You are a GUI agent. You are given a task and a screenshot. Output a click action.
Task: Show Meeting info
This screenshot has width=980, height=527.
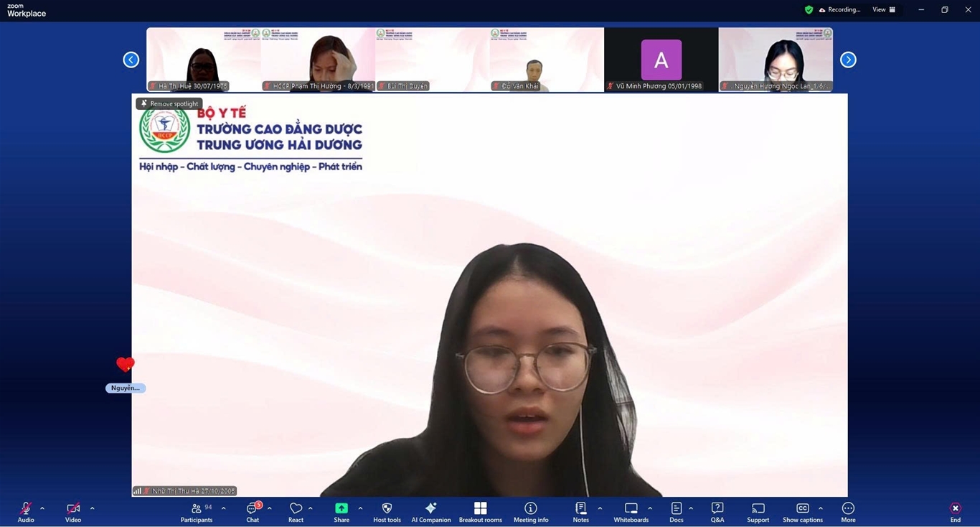(x=531, y=512)
